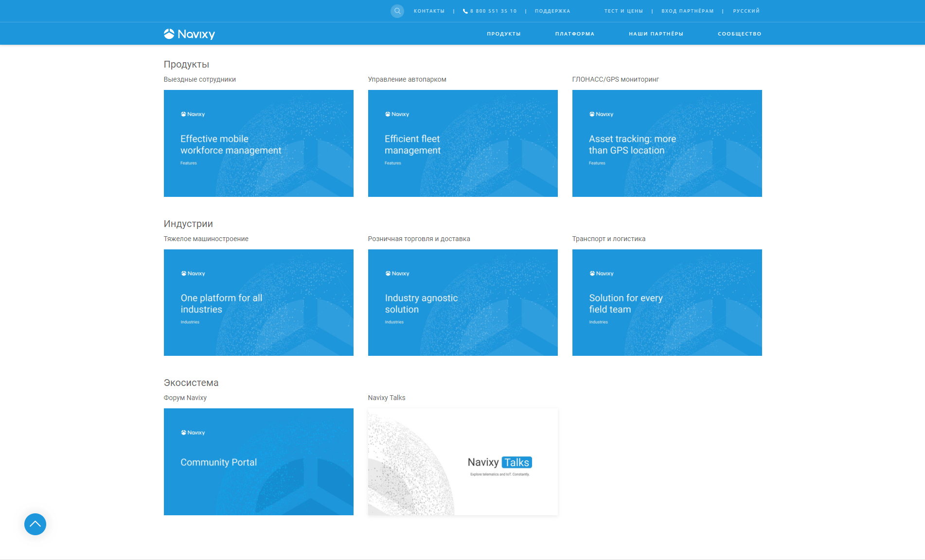
Task: Click the Экосистема section heading
Action: [x=191, y=383]
